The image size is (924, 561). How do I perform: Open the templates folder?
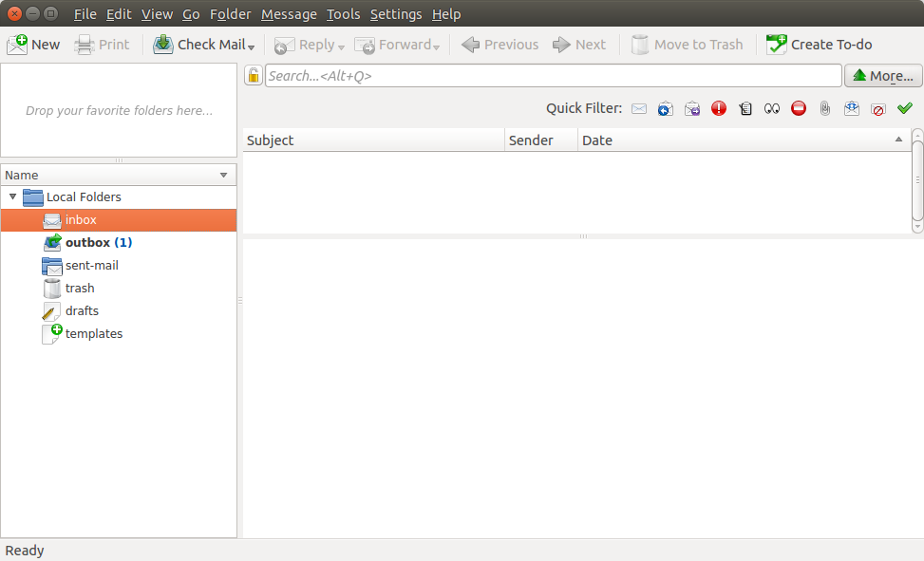93,334
